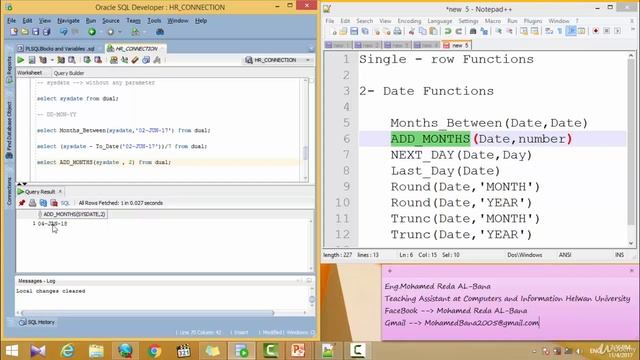Open SQL History panel button
Viewport: 640px width, 360px height.
coord(37,322)
